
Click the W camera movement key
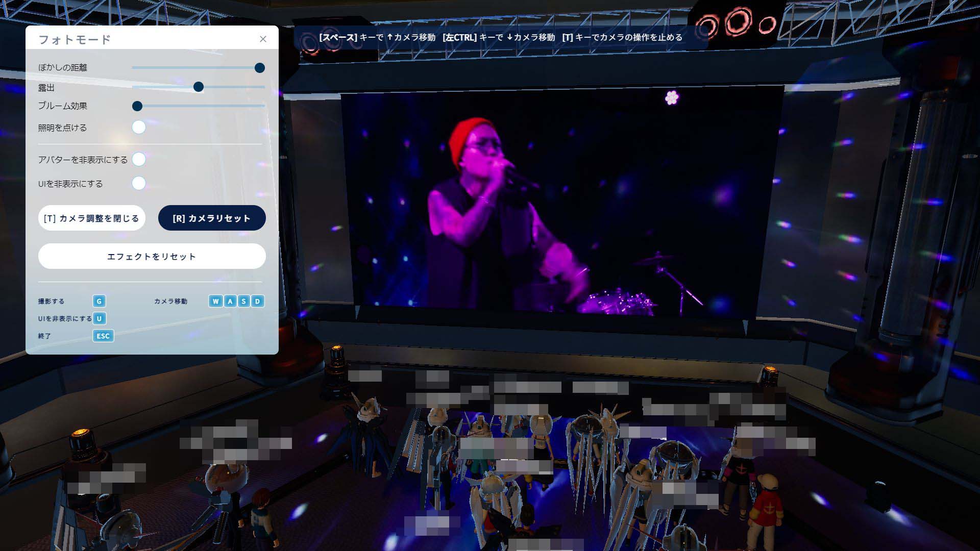tap(215, 301)
